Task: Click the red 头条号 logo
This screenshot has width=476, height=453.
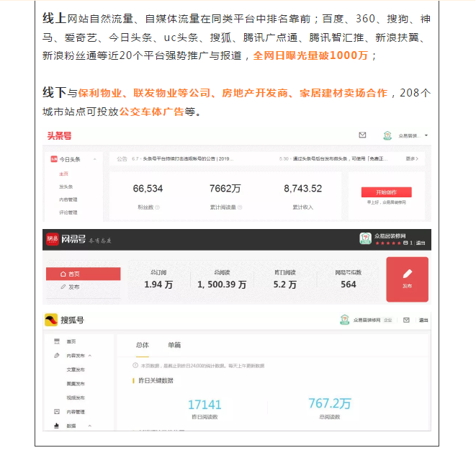Action: pyautogui.click(x=59, y=135)
